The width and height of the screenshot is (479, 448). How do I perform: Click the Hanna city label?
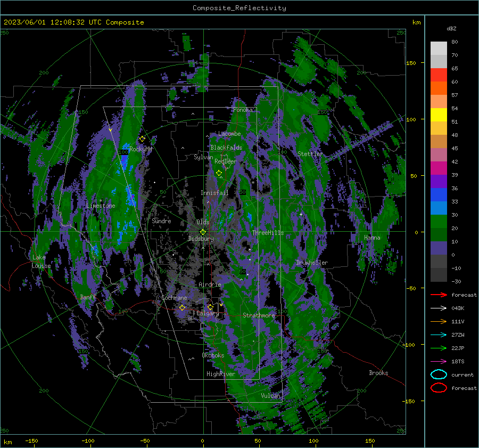[x=372, y=238]
